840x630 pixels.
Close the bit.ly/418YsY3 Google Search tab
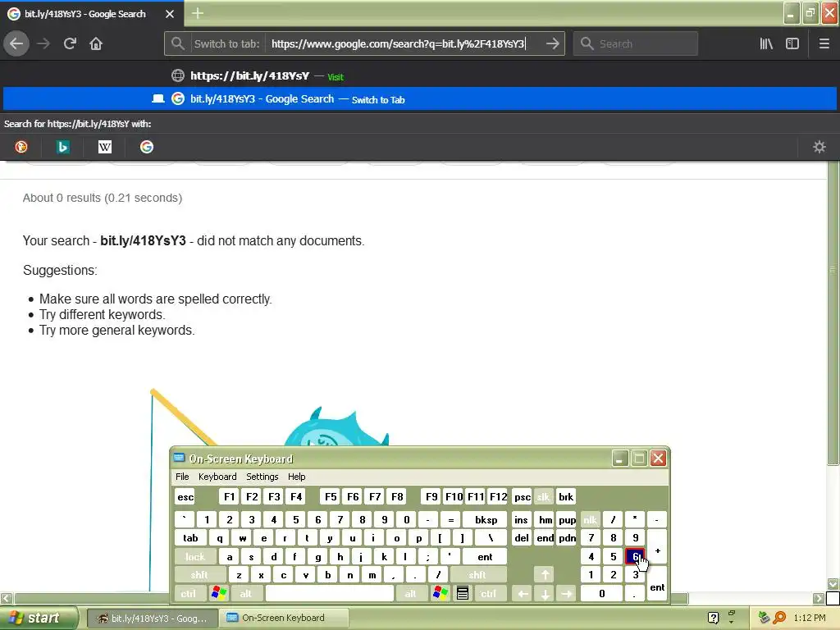pos(169,14)
